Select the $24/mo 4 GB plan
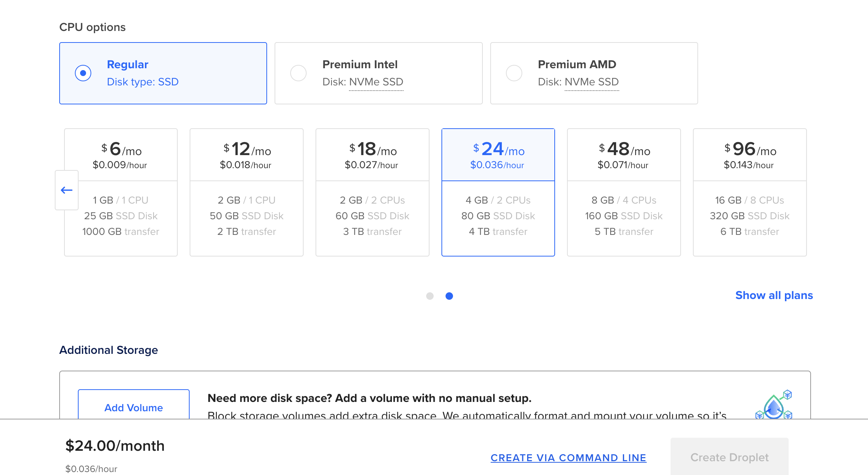 click(x=498, y=192)
